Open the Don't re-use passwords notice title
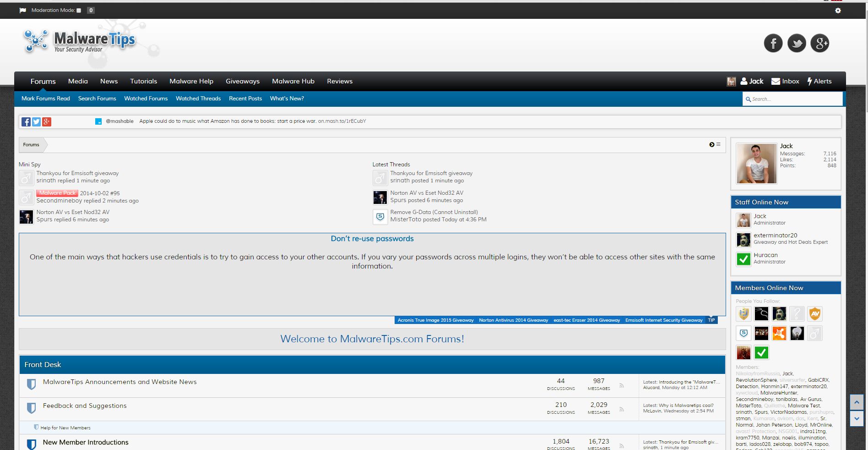The image size is (868, 450). [372, 239]
